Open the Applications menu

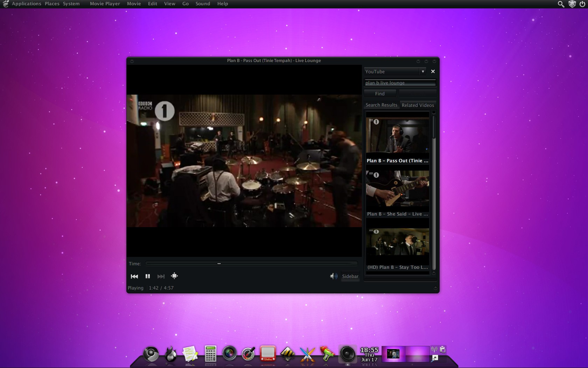coord(26,4)
